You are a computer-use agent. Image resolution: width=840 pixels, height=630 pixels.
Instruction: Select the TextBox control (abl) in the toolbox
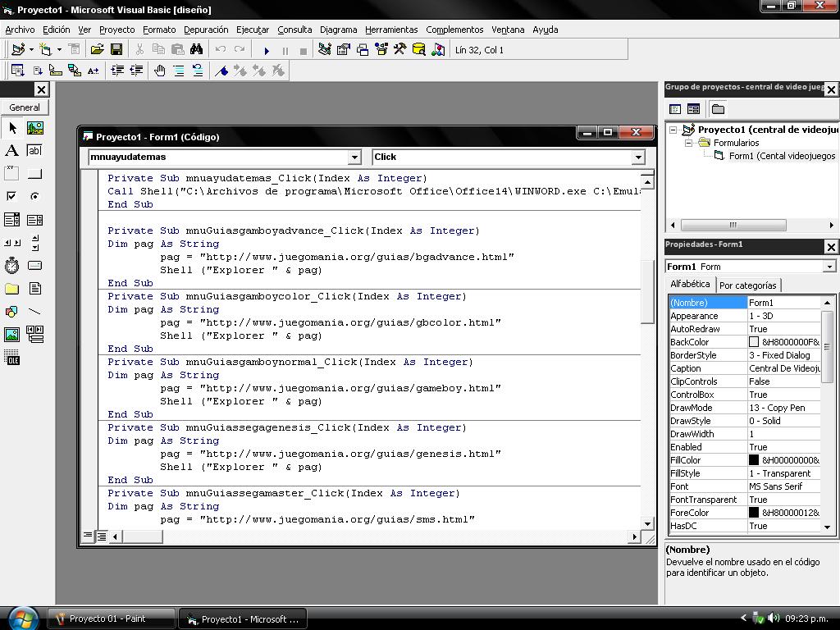pos(34,151)
